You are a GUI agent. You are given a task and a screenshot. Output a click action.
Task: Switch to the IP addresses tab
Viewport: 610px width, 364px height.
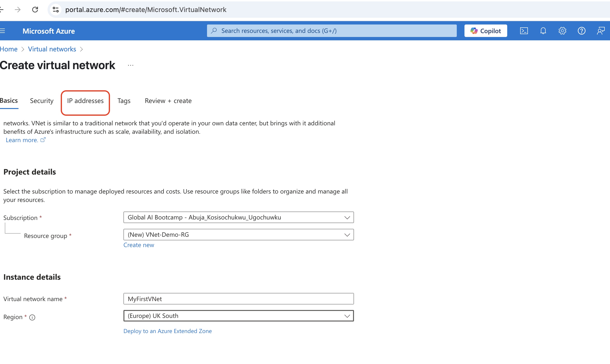point(85,101)
